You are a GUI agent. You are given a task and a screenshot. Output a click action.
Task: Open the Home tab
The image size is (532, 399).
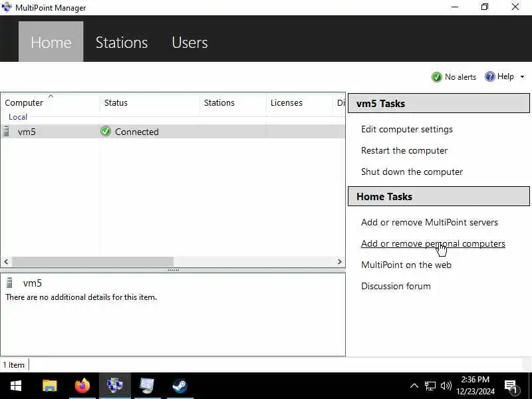point(51,42)
